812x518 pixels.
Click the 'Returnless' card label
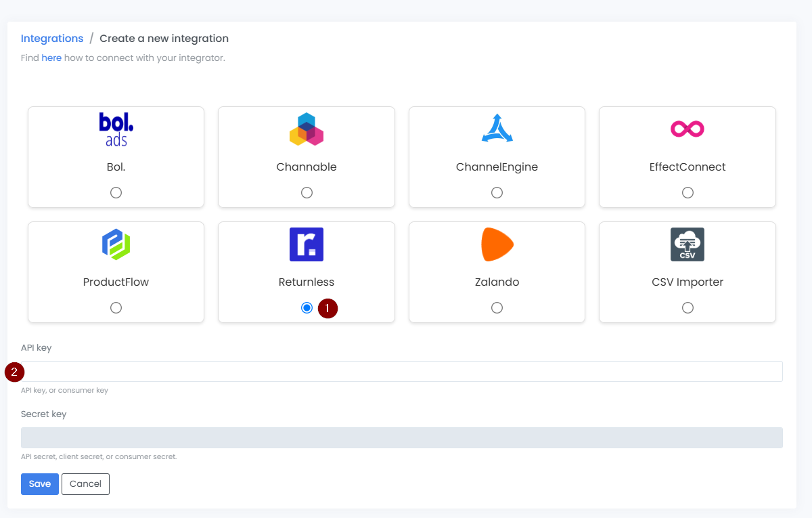307,282
